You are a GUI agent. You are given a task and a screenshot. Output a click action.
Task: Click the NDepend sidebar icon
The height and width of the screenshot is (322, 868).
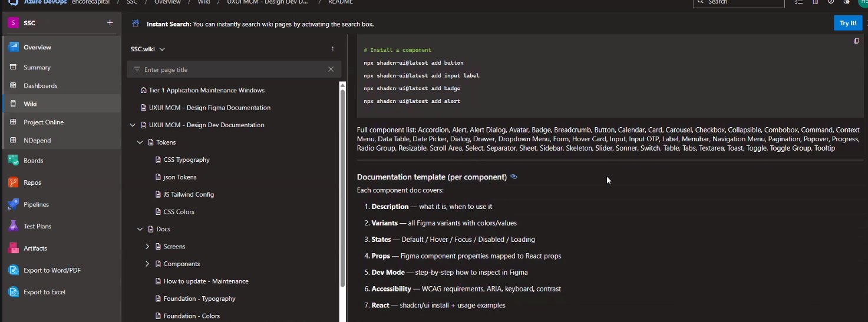pos(13,141)
